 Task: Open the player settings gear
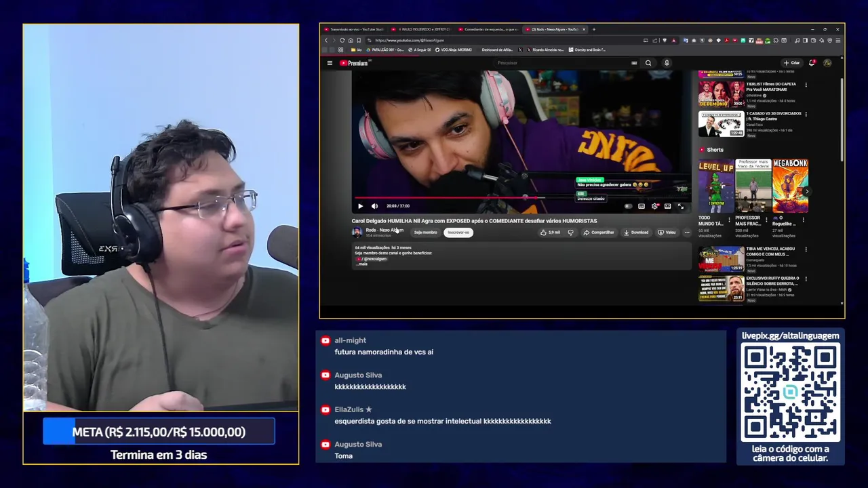tap(654, 206)
